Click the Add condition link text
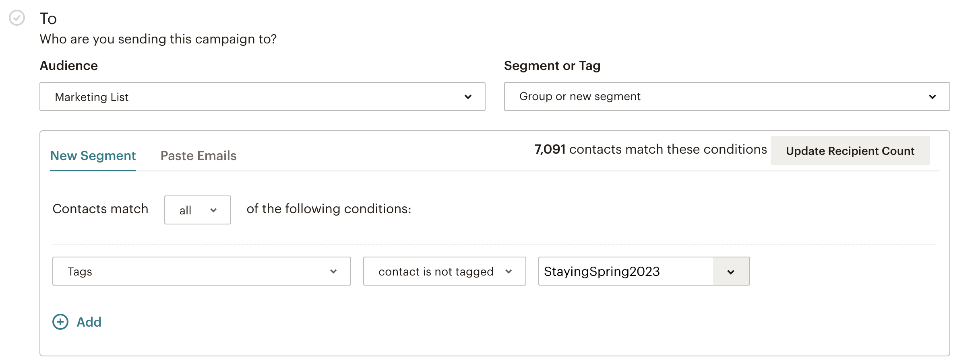 (x=89, y=322)
